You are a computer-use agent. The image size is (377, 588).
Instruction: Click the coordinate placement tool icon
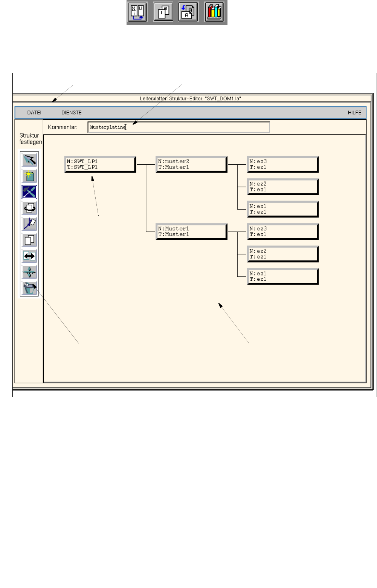pos(29,224)
